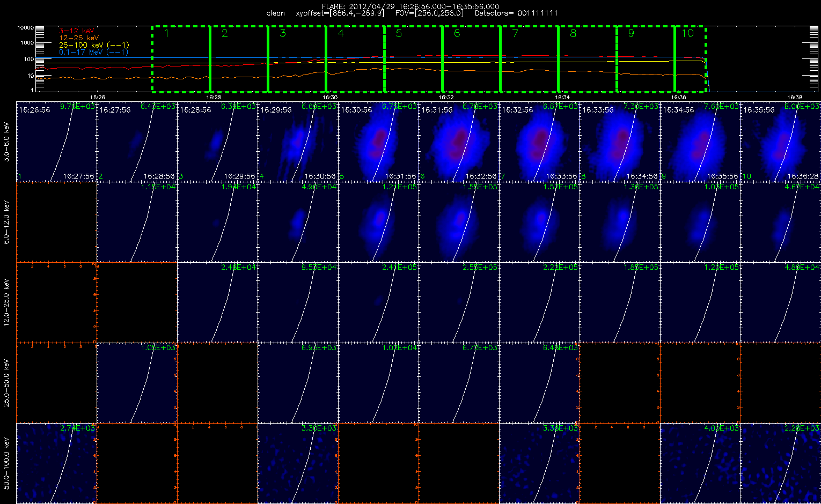The image size is (821, 504).
Task: Click the 3.30E+03 peak value
Action: tap(319, 428)
